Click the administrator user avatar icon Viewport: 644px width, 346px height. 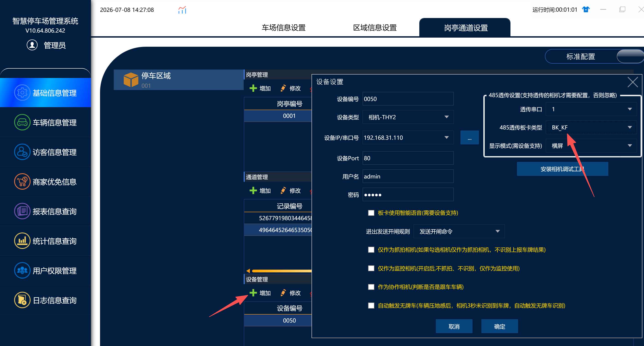32,45
